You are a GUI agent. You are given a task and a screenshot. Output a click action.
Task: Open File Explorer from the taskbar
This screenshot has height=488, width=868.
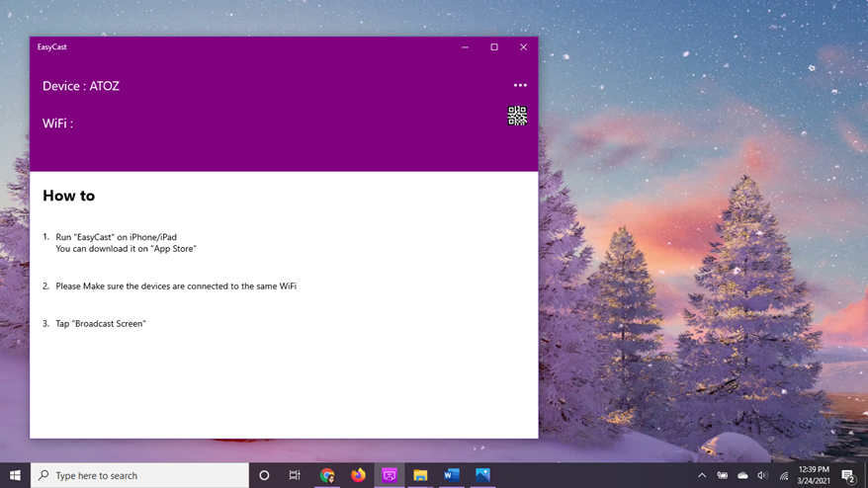point(421,475)
